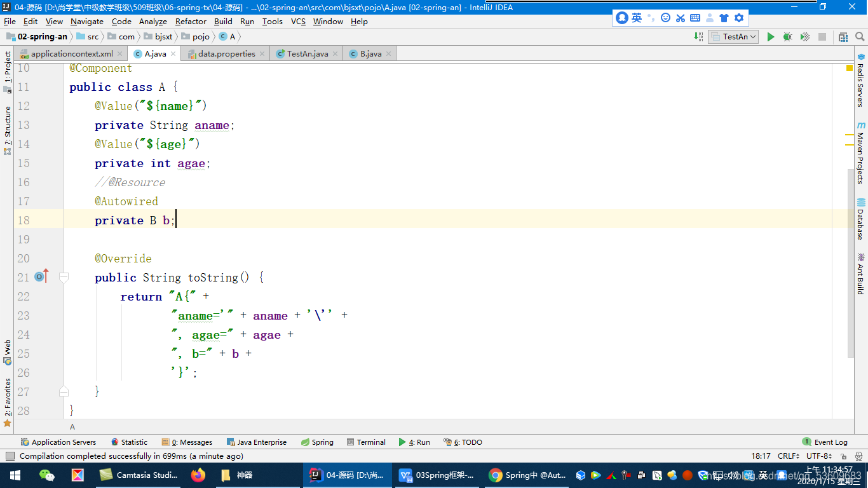The height and width of the screenshot is (488, 868).
Task: Switch to applicationcontext.xml tab
Action: pyautogui.click(x=71, y=54)
